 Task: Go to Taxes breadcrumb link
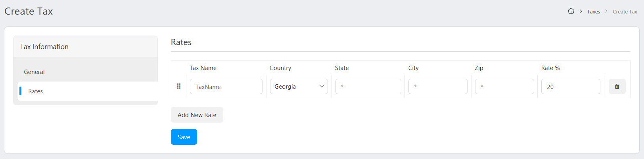(x=593, y=12)
